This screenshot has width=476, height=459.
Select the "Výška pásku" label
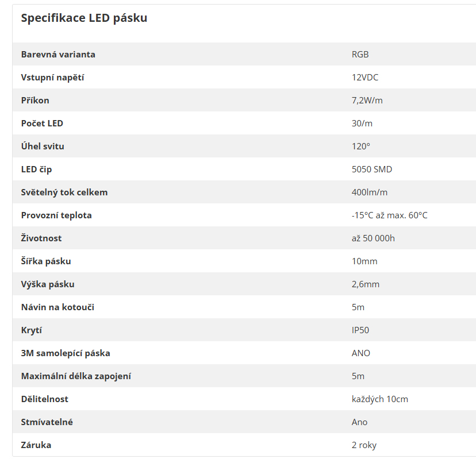pyautogui.click(x=48, y=284)
